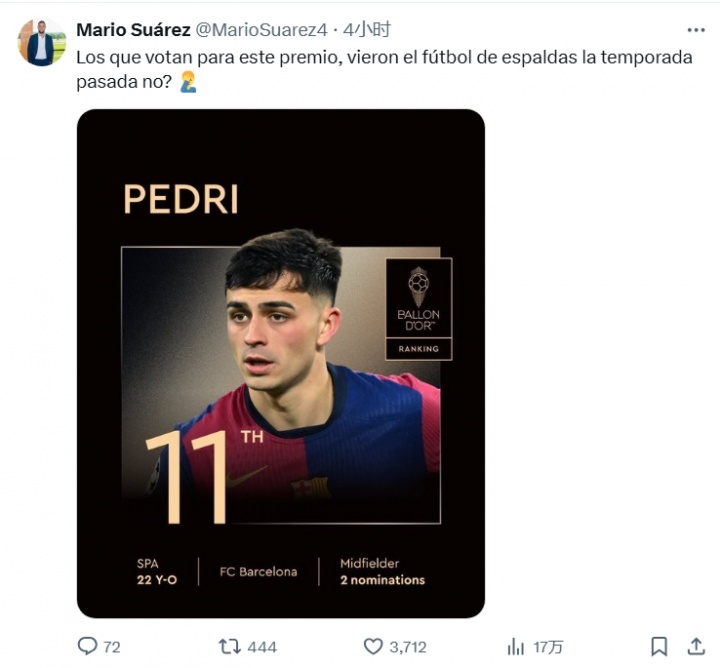Open Mario Suárez's profile avatar
The image size is (720, 668).
(41, 43)
